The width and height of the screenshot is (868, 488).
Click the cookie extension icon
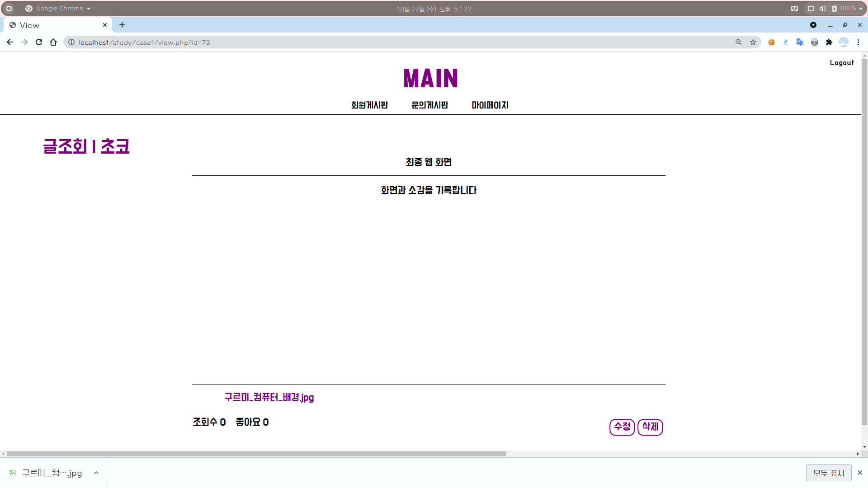[771, 42]
